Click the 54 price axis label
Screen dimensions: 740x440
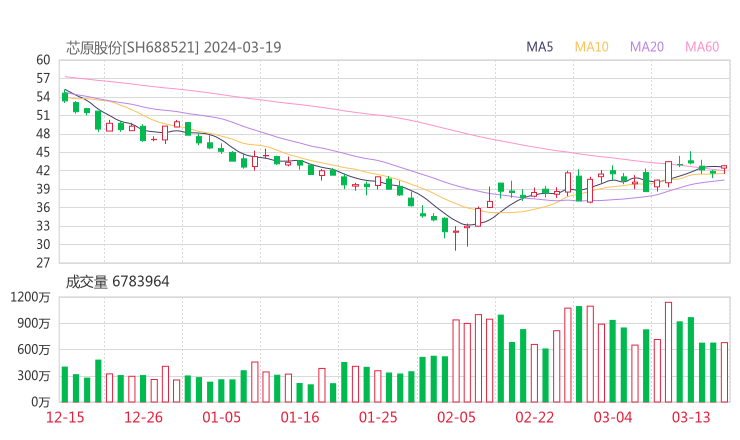pos(43,97)
